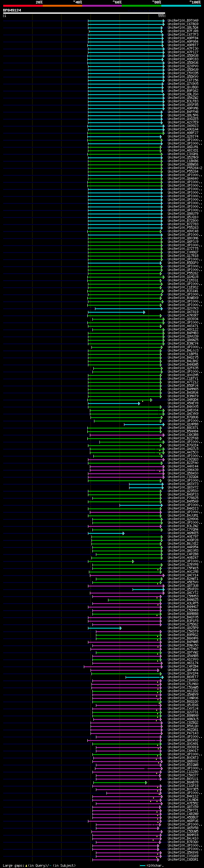Screen dimensions: 204x868
Task: Click the purple alignment bar for UniRef100_P47143
Action: point(126,733)
